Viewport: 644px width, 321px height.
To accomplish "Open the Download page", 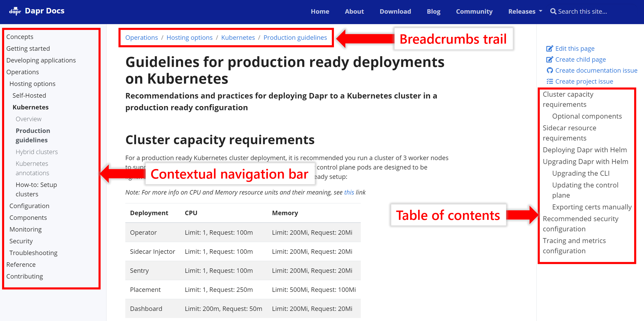I will 395,11.
